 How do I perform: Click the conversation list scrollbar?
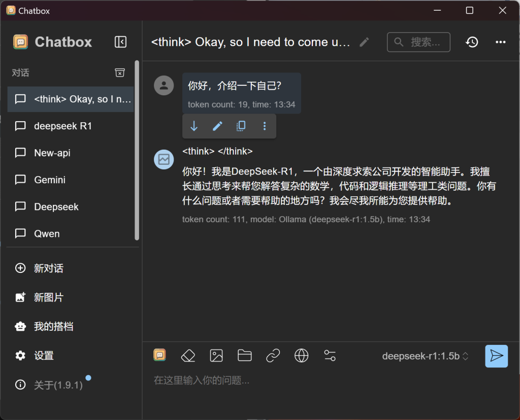[x=137, y=150]
